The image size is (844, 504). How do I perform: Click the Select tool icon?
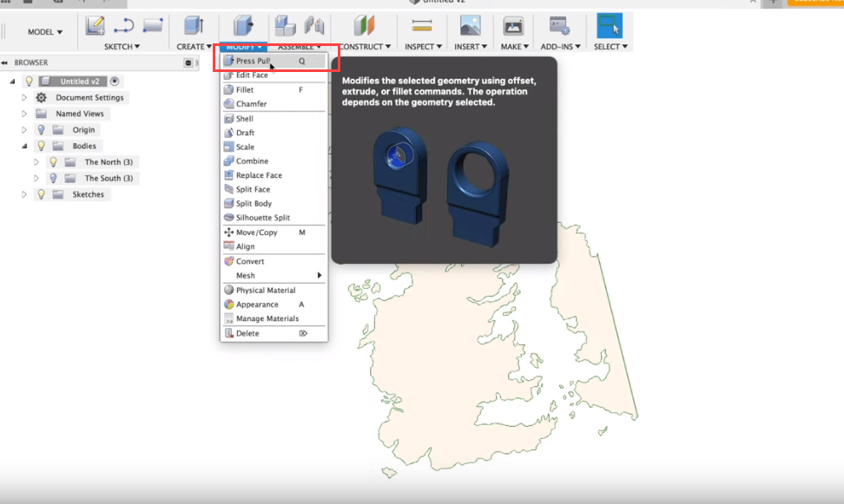click(610, 25)
